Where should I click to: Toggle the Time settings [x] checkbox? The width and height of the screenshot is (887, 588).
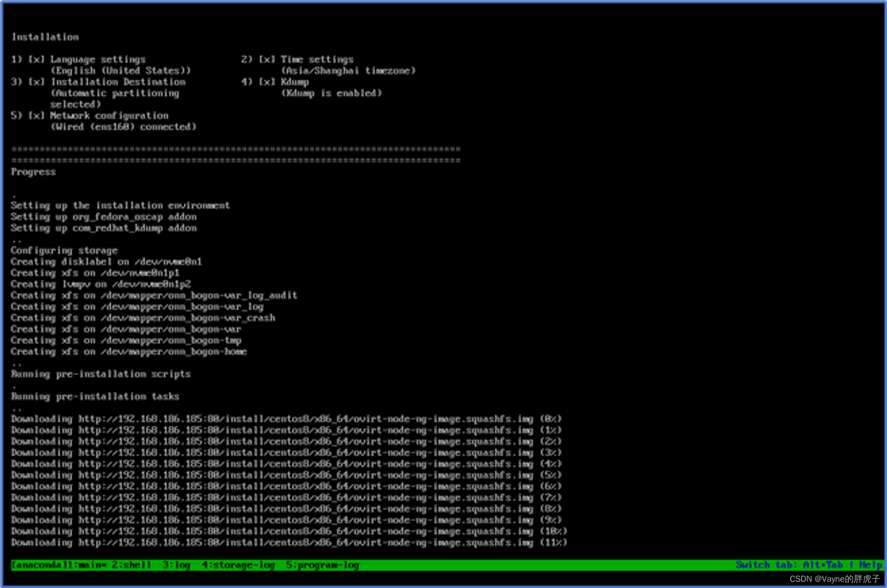click(267, 59)
